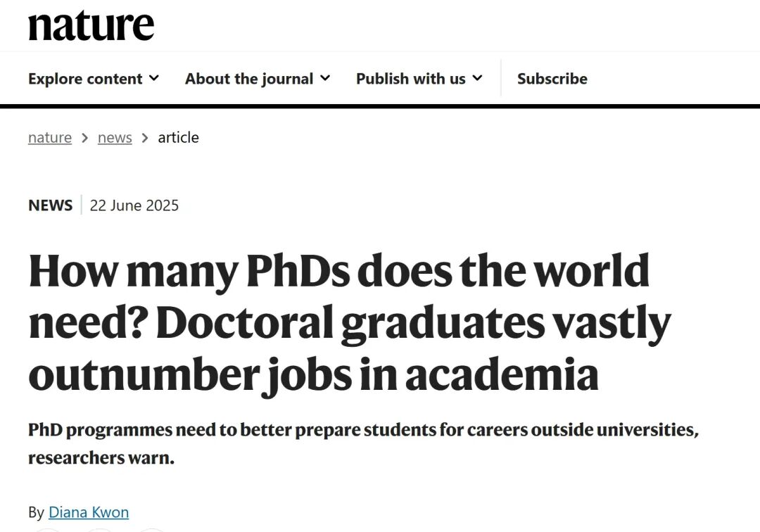Click the NEWS category label
Image resolution: width=760 pixels, height=532 pixels.
tap(50, 205)
